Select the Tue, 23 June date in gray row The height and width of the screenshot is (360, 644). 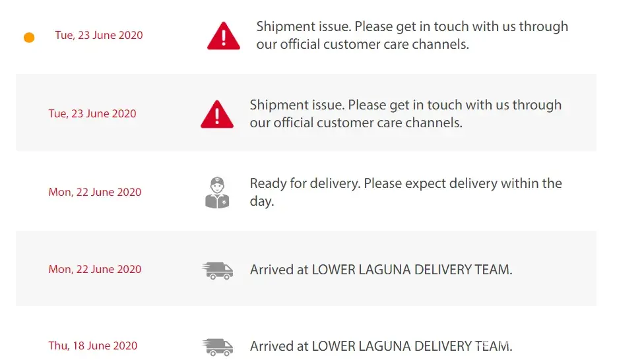pos(92,113)
